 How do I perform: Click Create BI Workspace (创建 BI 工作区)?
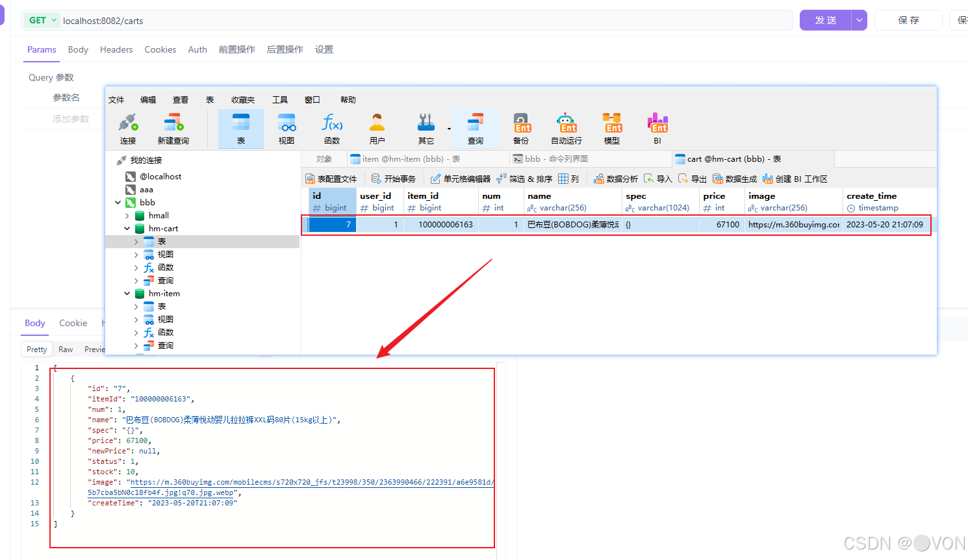tap(795, 179)
